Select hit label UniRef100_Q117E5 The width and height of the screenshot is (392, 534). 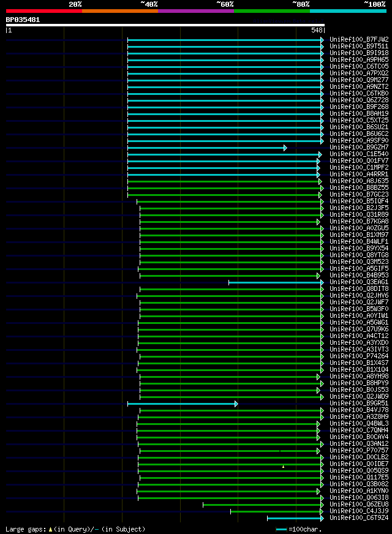[359, 478]
